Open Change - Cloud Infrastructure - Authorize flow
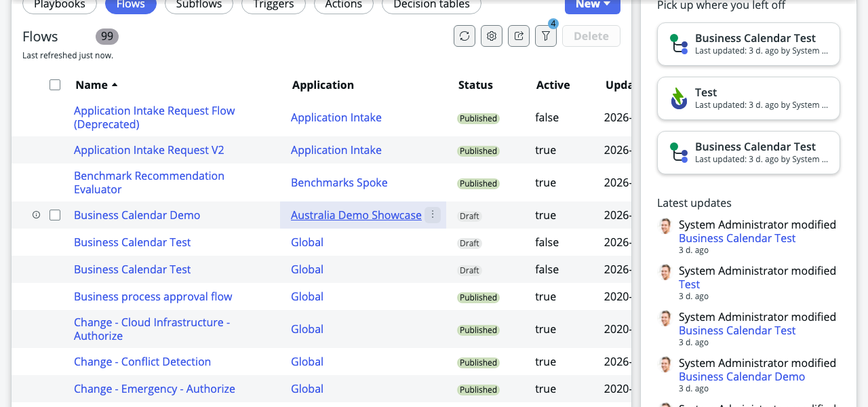This screenshot has height=407, width=868. pyautogui.click(x=152, y=329)
